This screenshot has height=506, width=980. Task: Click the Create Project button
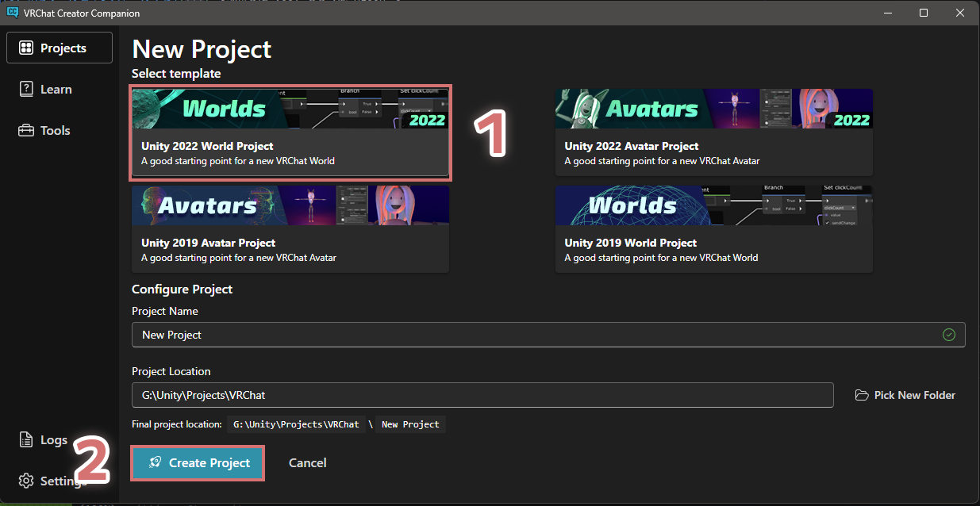point(198,462)
